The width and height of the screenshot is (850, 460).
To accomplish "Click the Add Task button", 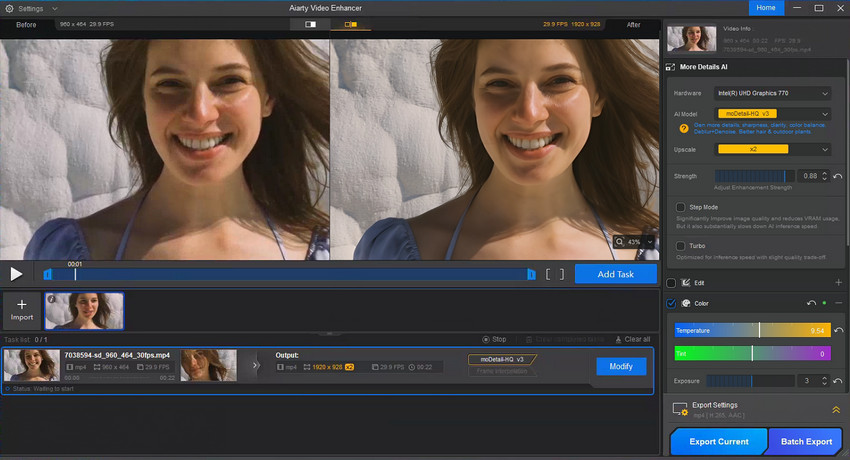I will 616,274.
